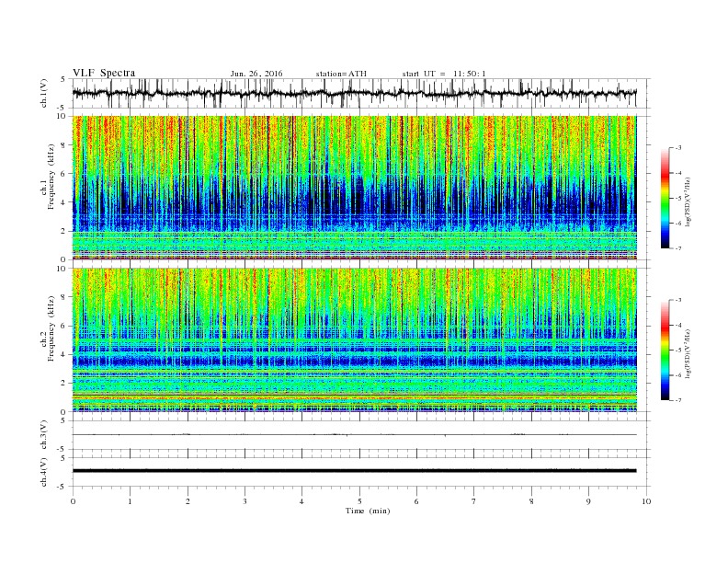Click the "VLF Spectra" title text
The width and height of the screenshot is (728, 563).
(104, 73)
